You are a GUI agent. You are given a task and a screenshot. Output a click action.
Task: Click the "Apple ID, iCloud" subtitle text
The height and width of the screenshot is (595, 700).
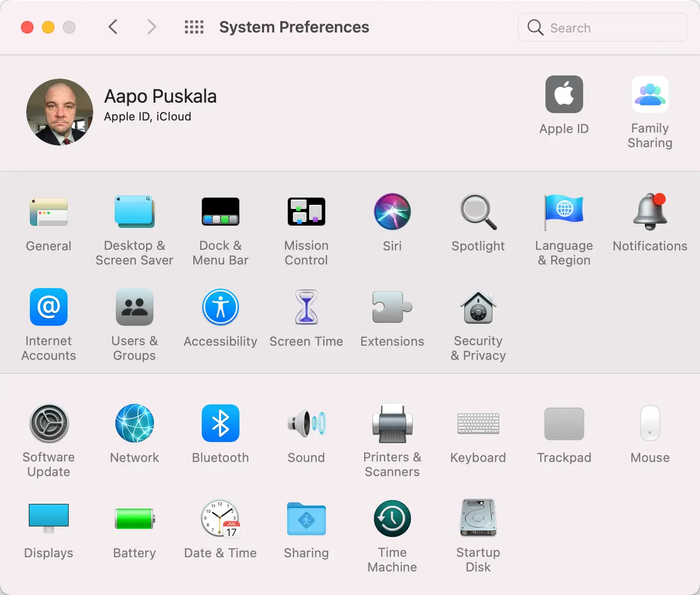[x=148, y=116]
